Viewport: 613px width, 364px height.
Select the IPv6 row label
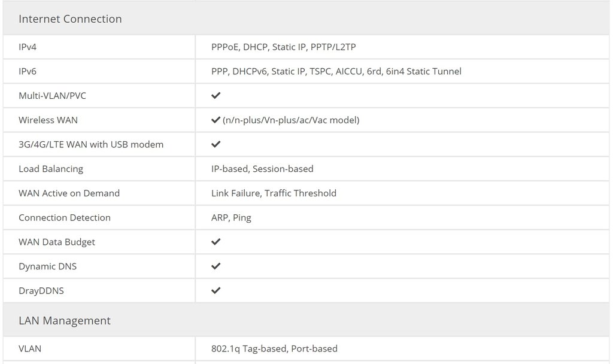tap(28, 71)
